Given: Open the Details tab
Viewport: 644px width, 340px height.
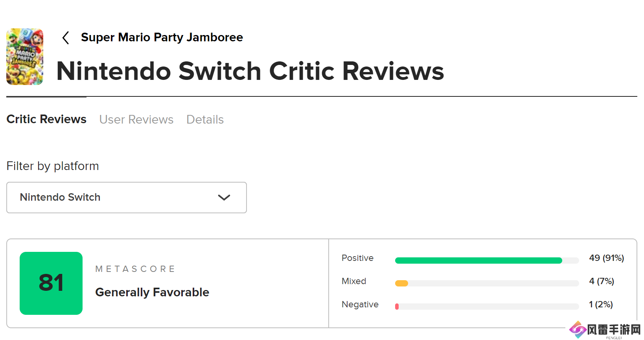Looking at the screenshot, I should coord(205,120).
